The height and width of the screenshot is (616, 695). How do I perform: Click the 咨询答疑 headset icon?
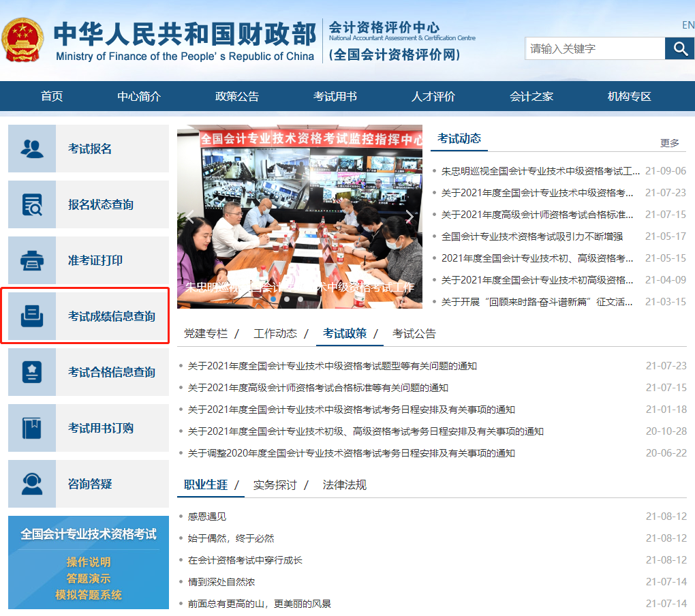[x=32, y=484]
